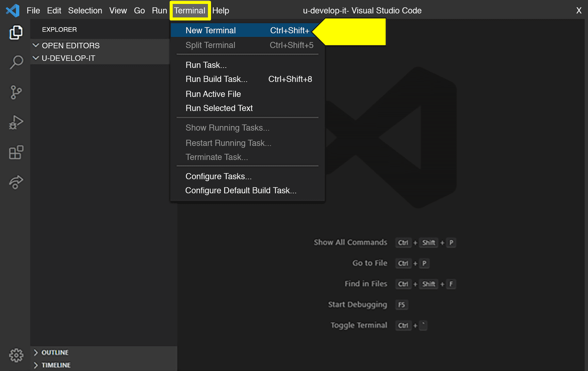Open Source Control from the sidebar
This screenshot has width=588, height=371.
(x=16, y=92)
